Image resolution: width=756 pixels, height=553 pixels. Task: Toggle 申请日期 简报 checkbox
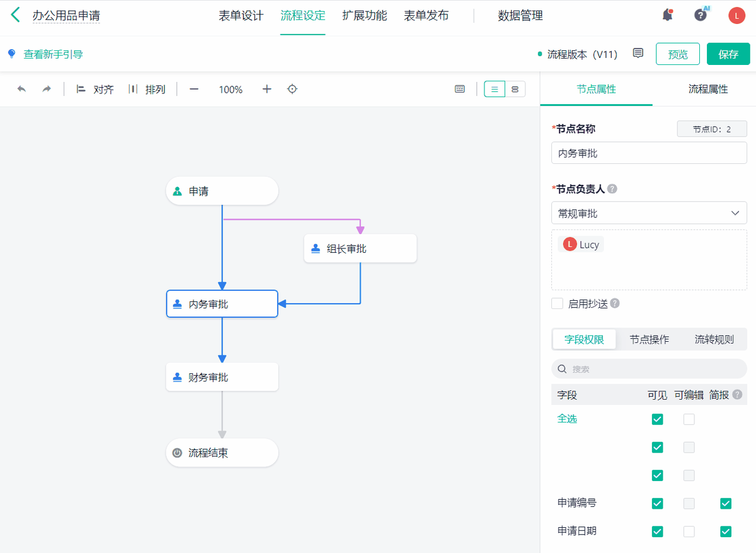[x=726, y=532]
